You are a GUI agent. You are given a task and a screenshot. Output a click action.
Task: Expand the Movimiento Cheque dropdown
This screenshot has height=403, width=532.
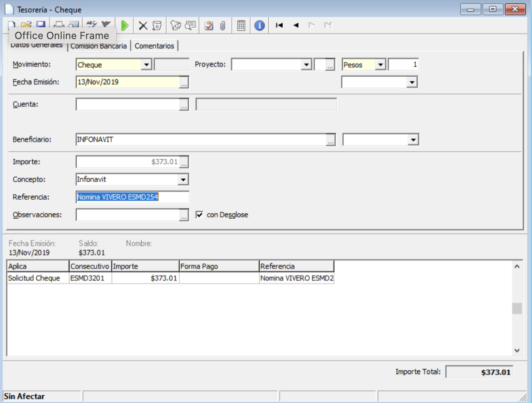tap(146, 64)
